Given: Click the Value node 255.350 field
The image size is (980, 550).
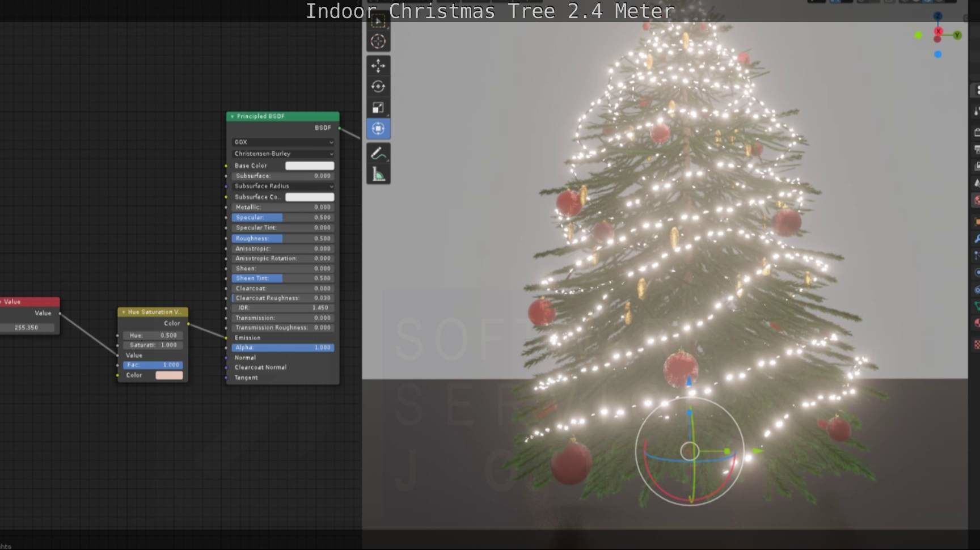Looking at the screenshot, I should click(27, 327).
